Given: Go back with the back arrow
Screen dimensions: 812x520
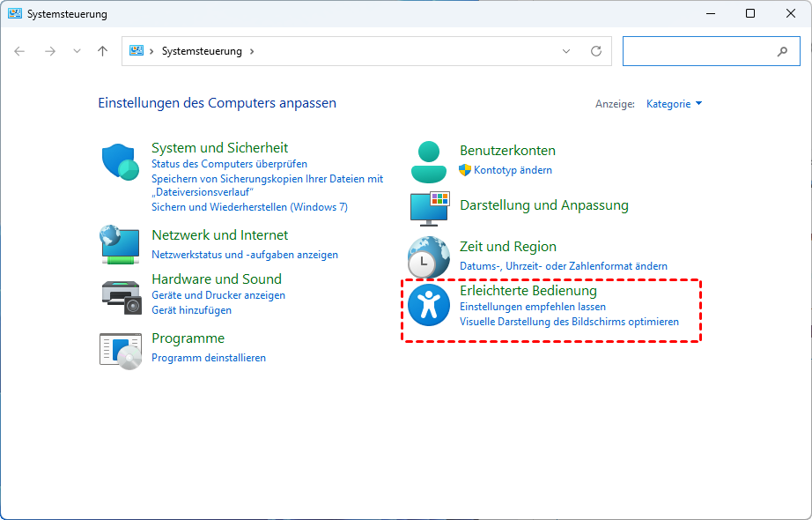Looking at the screenshot, I should click(19, 51).
